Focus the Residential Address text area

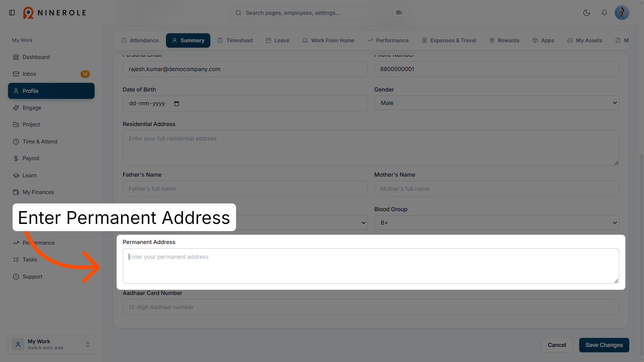[x=371, y=148]
